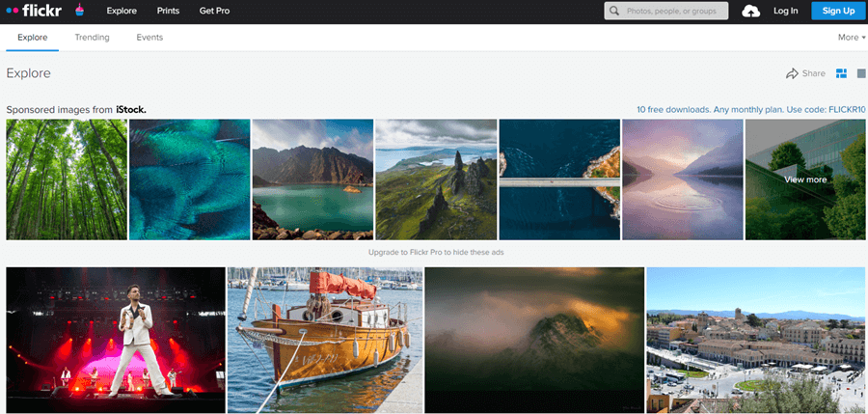Open the 10 free downloads promo link

[750, 110]
